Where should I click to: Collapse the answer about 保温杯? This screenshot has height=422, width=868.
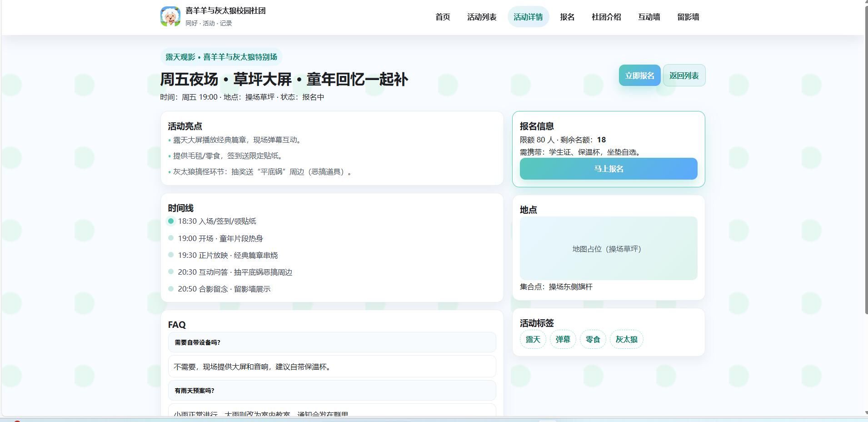pos(331,367)
